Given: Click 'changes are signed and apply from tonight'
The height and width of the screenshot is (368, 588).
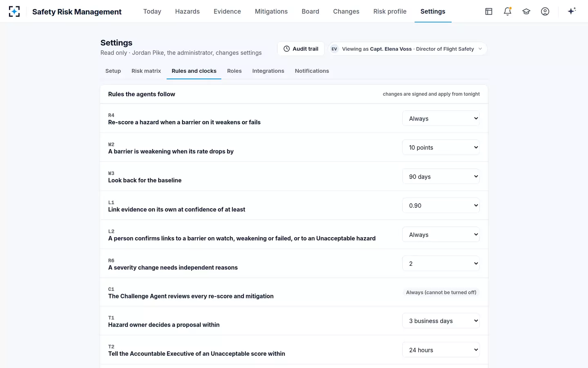Looking at the screenshot, I should 431,94.
